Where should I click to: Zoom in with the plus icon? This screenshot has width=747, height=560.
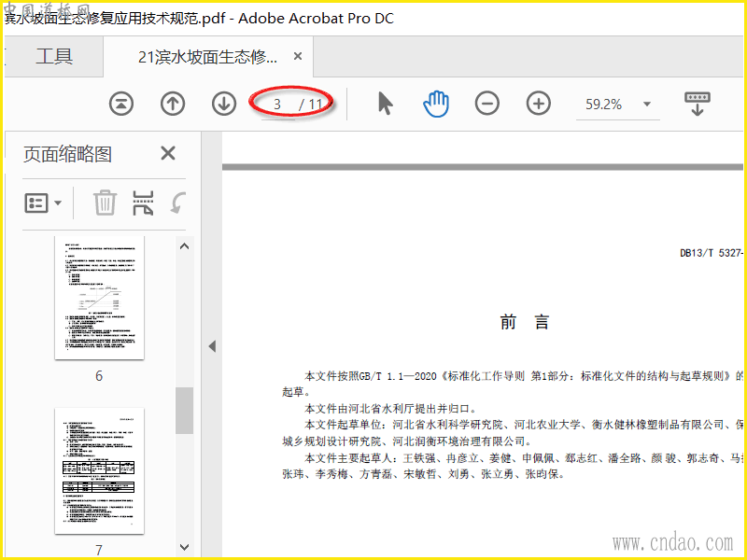(539, 104)
